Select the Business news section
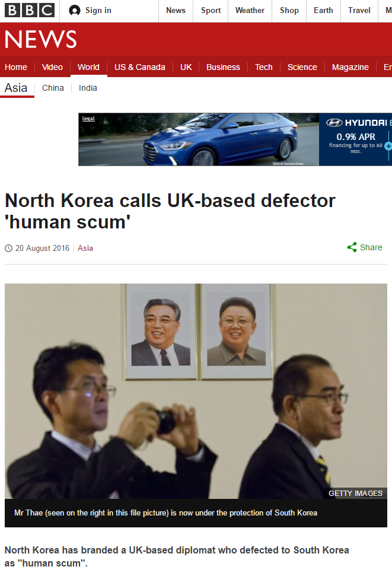The height and width of the screenshot is (576, 392). 223,67
